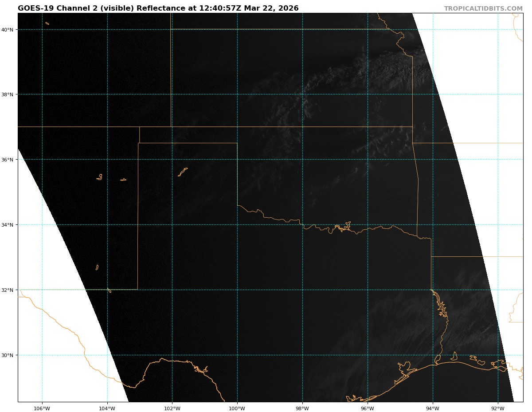The width and height of the screenshot is (532, 412).
Task: Click the 38°N latitude label
Action: pyautogui.click(x=7, y=94)
